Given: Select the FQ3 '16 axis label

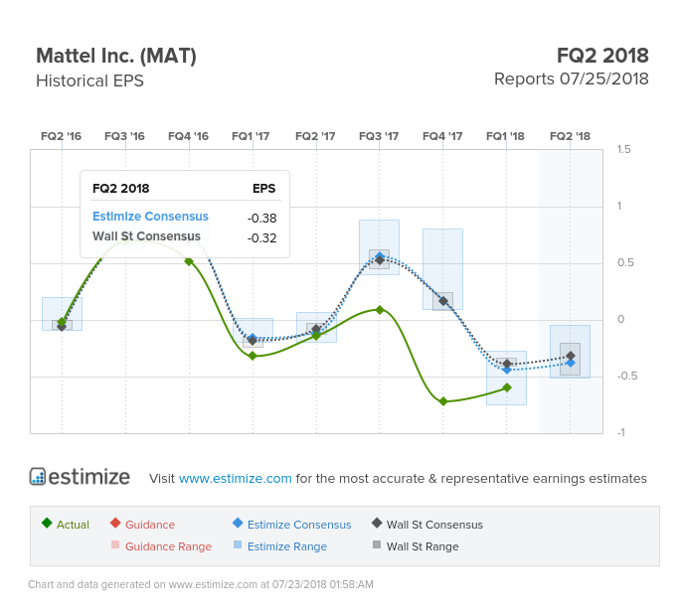Looking at the screenshot, I should click(x=124, y=136).
